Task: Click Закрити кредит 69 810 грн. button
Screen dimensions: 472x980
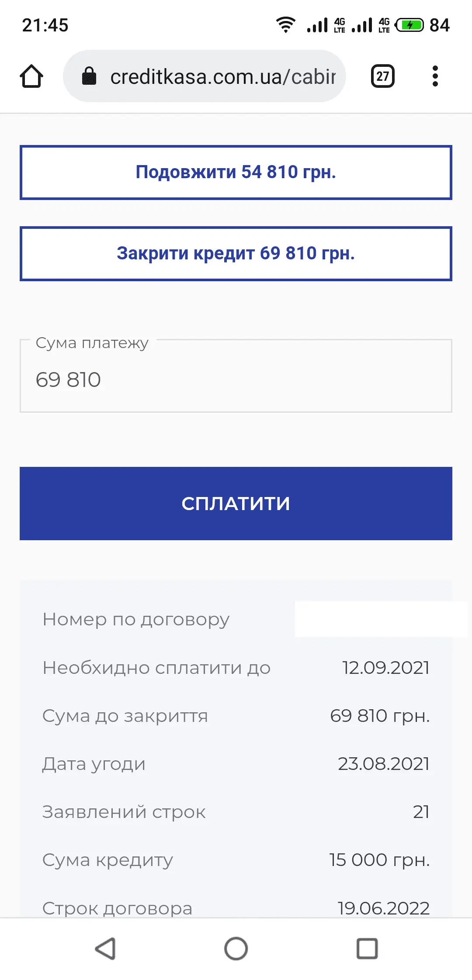Action: (236, 254)
